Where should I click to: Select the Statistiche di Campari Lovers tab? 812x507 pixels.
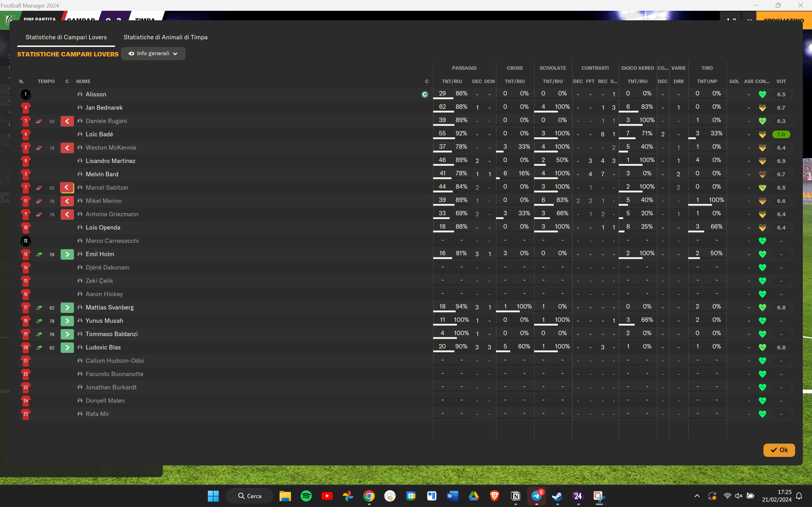pos(66,37)
